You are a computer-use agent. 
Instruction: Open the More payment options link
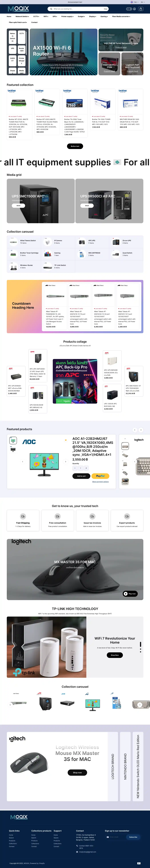tap(101, 482)
